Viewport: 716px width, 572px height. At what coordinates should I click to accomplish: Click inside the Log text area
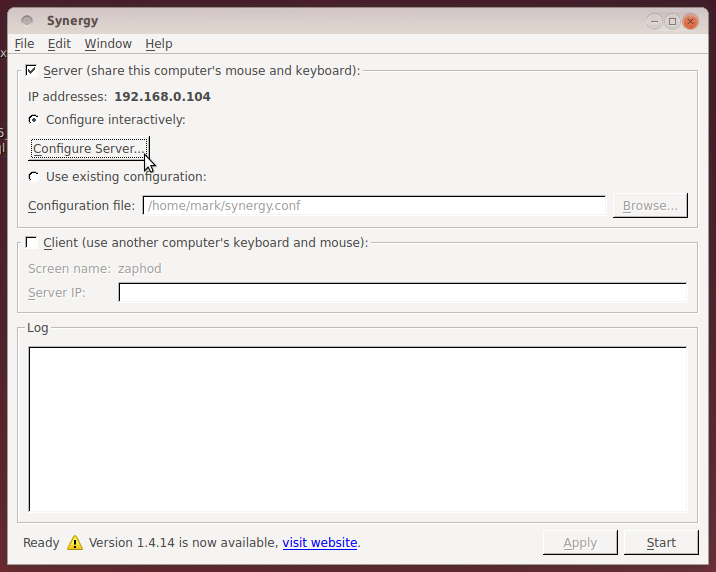(x=358, y=429)
